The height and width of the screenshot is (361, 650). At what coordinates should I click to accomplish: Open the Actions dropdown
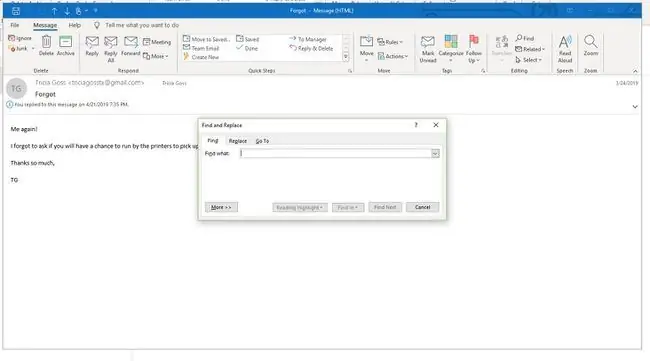coord(393,56)
